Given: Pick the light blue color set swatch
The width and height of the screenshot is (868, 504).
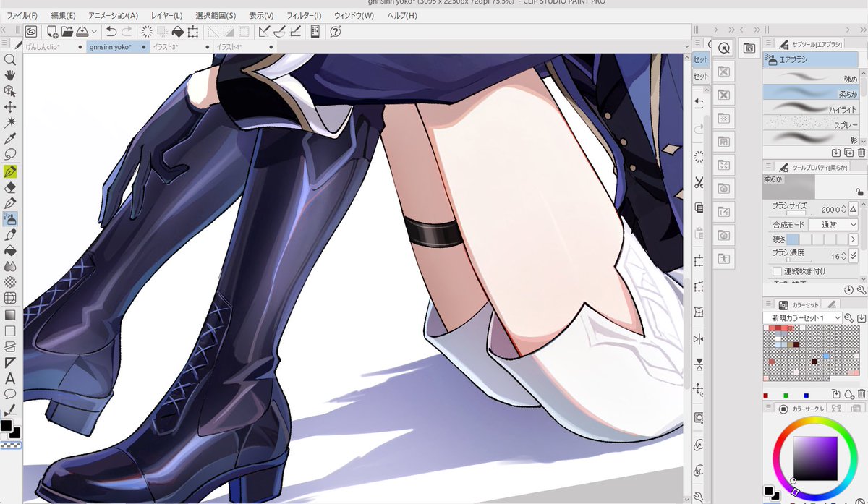Looking at the screenshot, I should pos(826,356).
